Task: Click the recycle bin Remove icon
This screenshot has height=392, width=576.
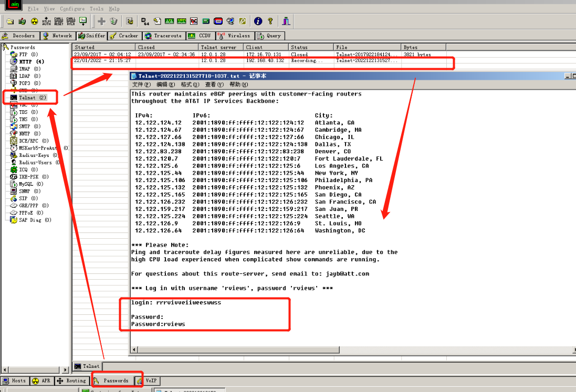Action: [113, 22]
